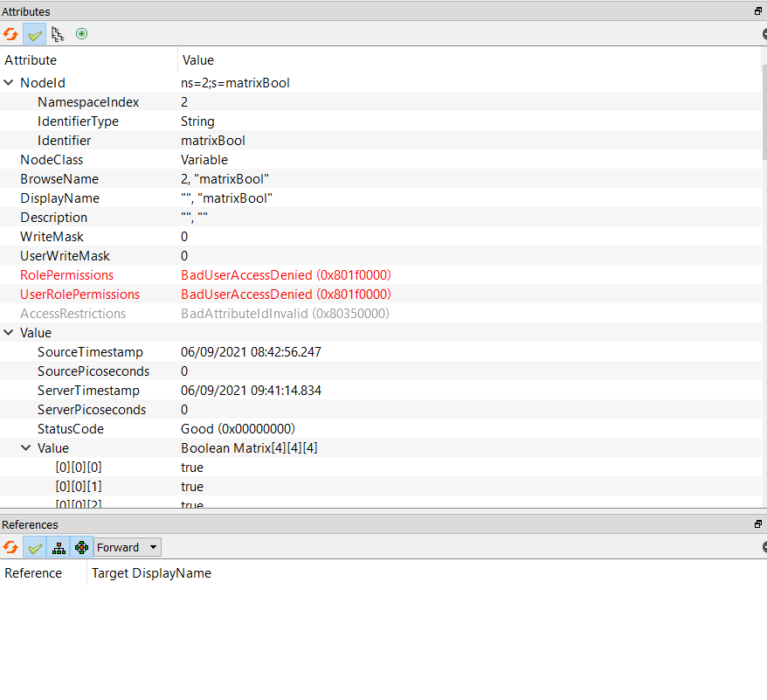Collapse the Value attribute entry
This screenshot has width=767, height=700.
[10, 332]
